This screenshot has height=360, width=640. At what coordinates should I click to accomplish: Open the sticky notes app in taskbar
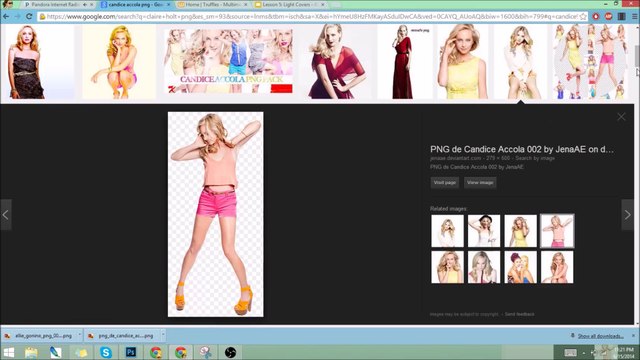tap(81, 352)
